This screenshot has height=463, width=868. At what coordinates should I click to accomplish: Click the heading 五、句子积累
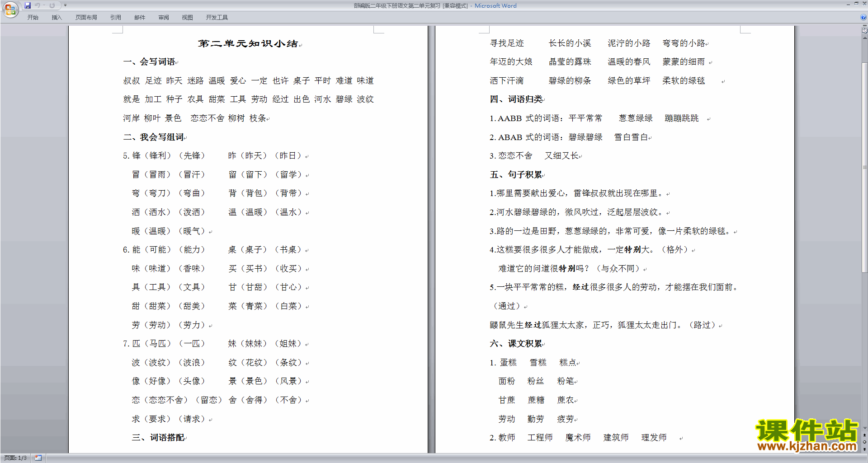click(x=516, y=174)
